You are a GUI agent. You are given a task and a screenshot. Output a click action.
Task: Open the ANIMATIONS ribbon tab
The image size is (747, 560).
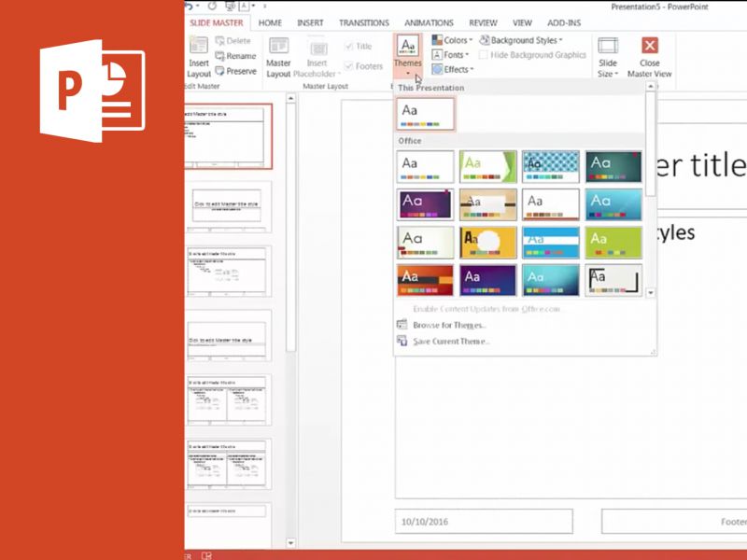pyautogui.click(x=428, y=22)
